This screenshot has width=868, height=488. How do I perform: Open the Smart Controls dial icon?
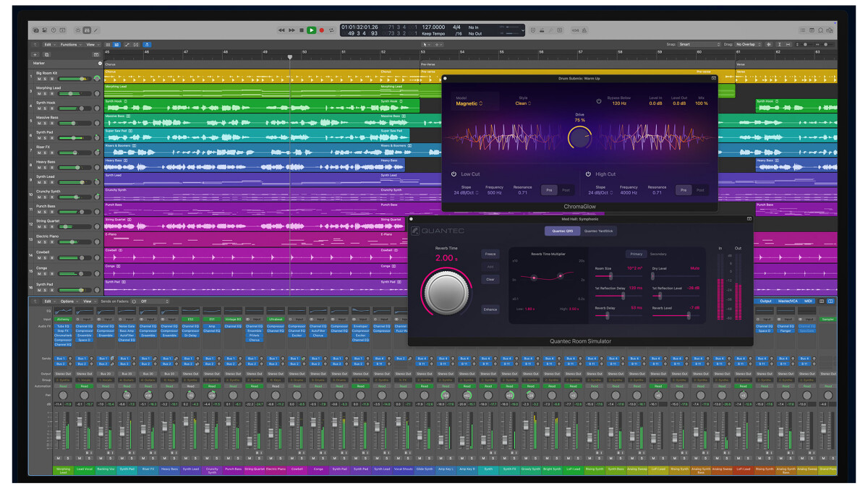[78, 30]
